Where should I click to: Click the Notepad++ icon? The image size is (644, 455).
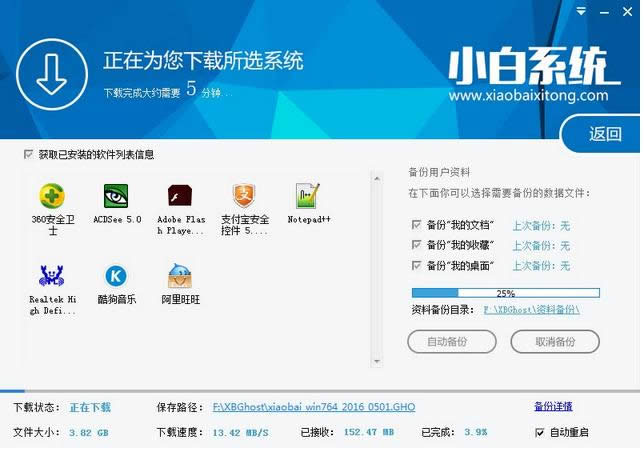tap(308, 196)
